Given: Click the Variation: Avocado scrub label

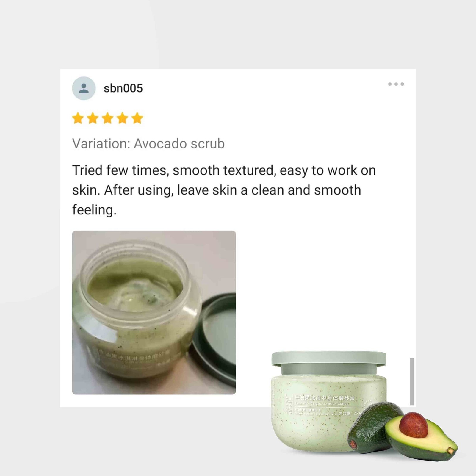Looking at the screenshot, I should (x=148, y=144).
